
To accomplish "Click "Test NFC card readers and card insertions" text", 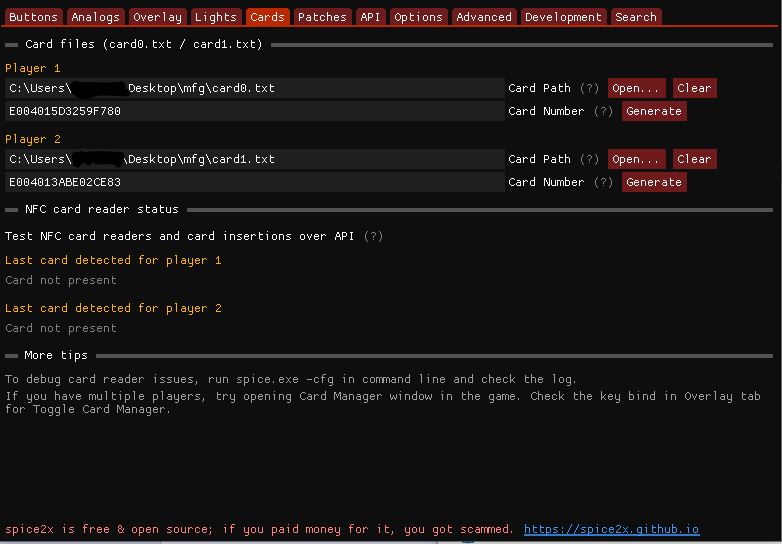I will click(180, 236).
